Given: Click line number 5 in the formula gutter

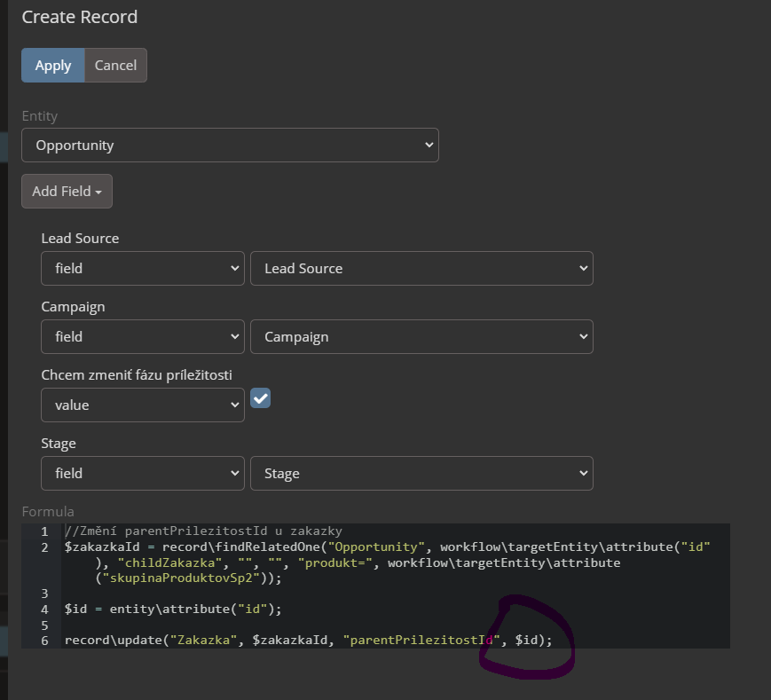Looking at the screenshot, I should tap(43, 624).
